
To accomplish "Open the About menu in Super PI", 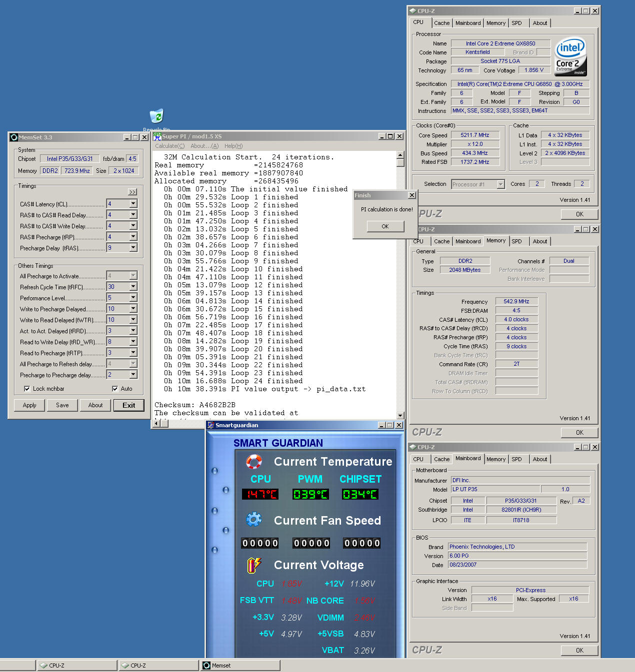I will (x=204, y=146).
